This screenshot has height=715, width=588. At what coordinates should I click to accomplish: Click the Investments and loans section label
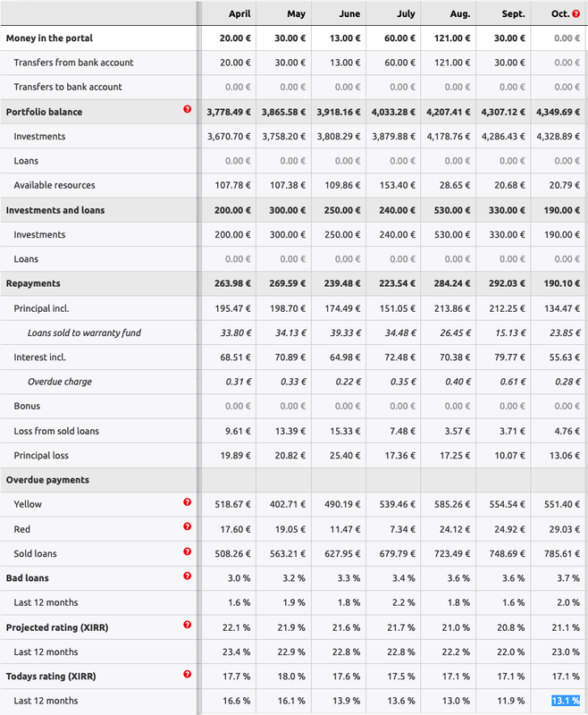point(55,210)
